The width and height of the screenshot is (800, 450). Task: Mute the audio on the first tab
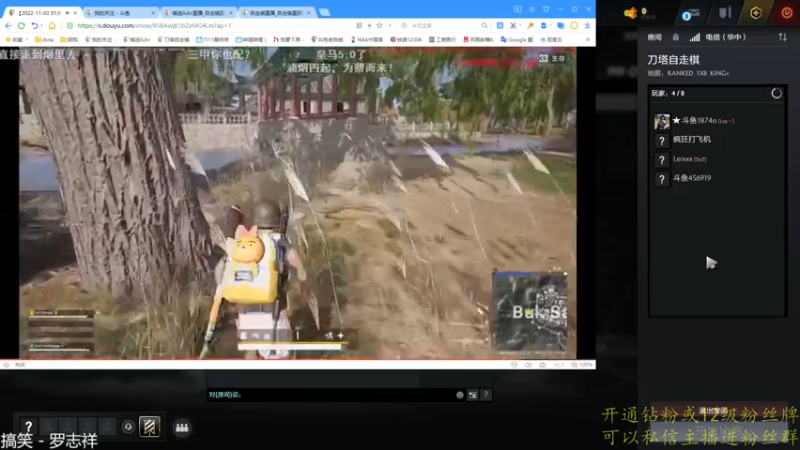[67, 12]
